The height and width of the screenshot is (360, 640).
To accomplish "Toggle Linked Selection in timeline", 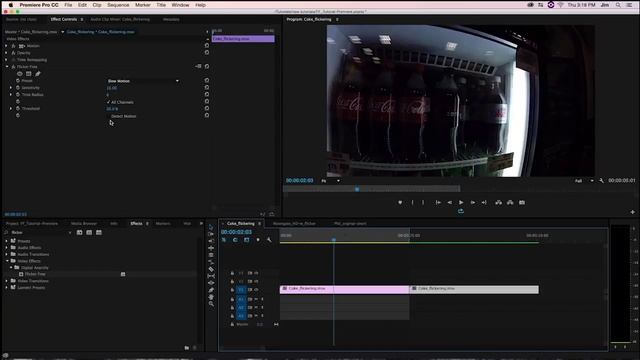I will (247, 240).
